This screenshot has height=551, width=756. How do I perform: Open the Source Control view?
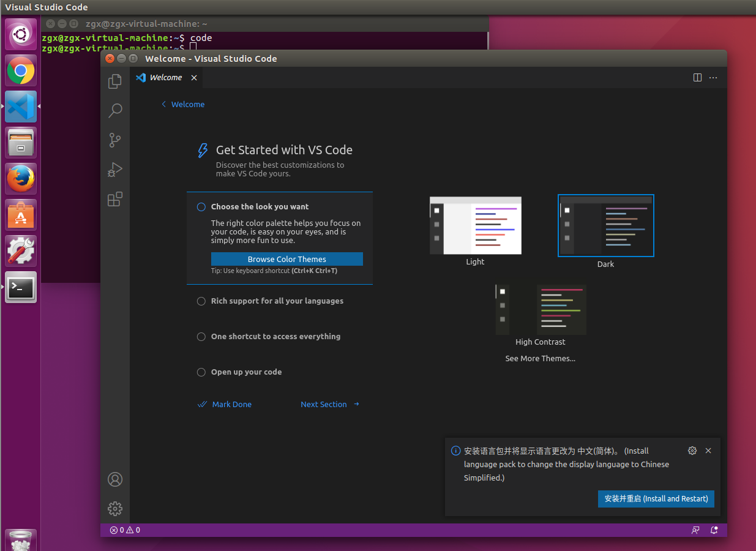pos(115,140)
